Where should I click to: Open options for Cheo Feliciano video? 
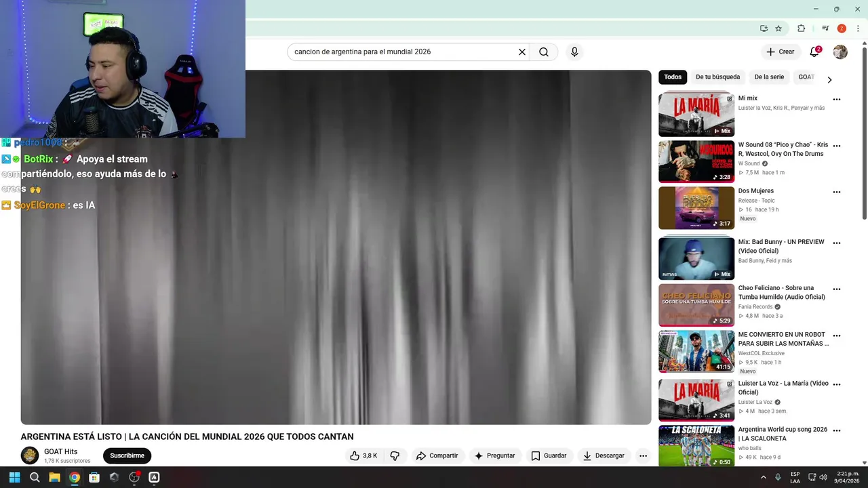click(837, 289)
